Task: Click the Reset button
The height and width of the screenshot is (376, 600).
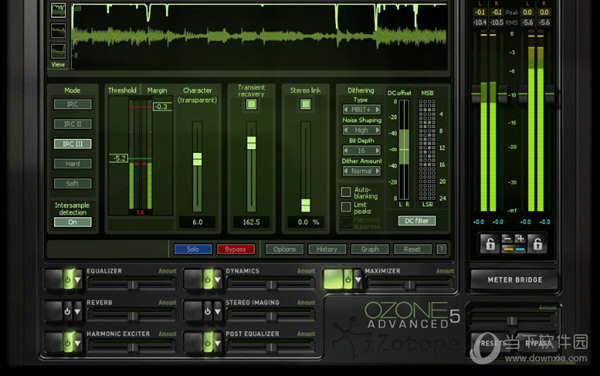Action: (412, 249)
